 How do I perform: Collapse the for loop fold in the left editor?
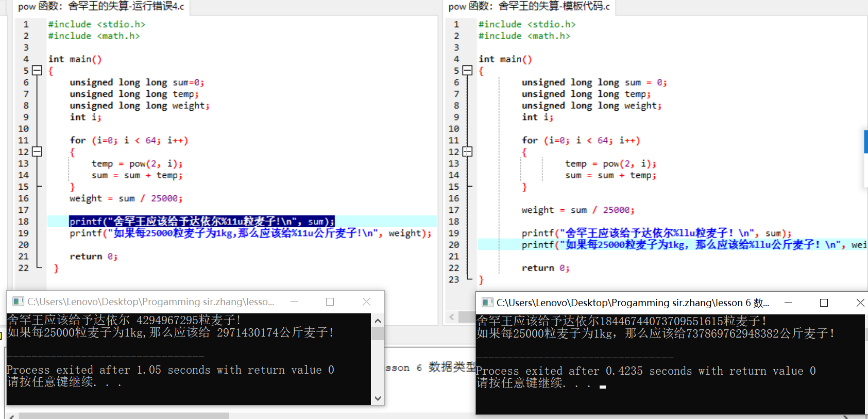(x=37, y=152)
